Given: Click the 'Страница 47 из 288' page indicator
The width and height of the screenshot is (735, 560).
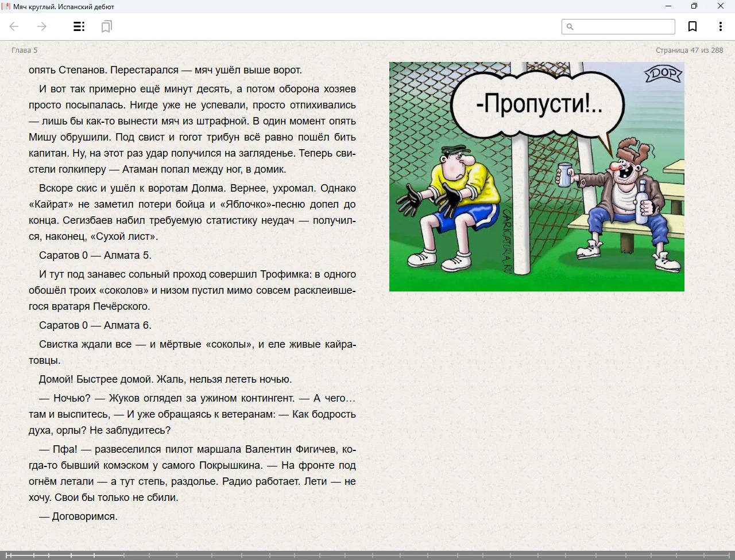Looking at the screenshot, I should [689, 50].
